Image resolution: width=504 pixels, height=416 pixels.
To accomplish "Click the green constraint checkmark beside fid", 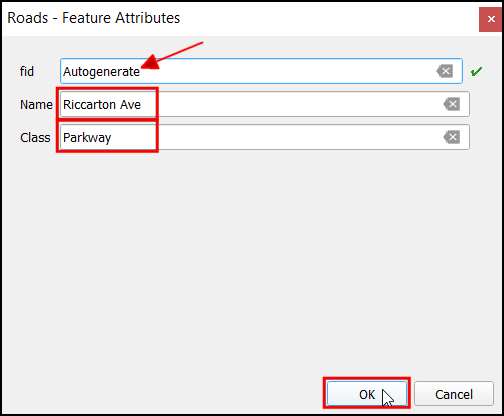I will coord(476,71).
